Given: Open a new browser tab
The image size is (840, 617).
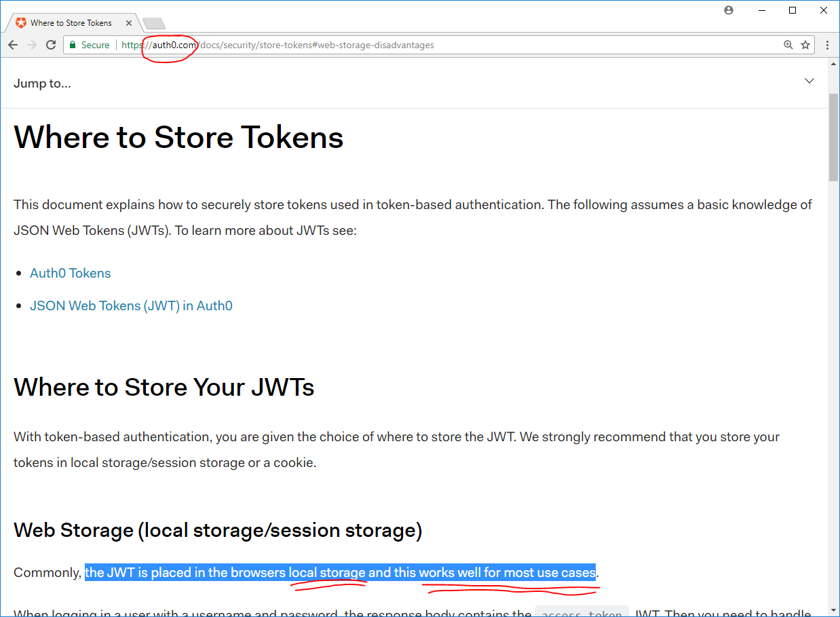Looking at the screenshot, I should pyautogui.click(x=153, y=24).
